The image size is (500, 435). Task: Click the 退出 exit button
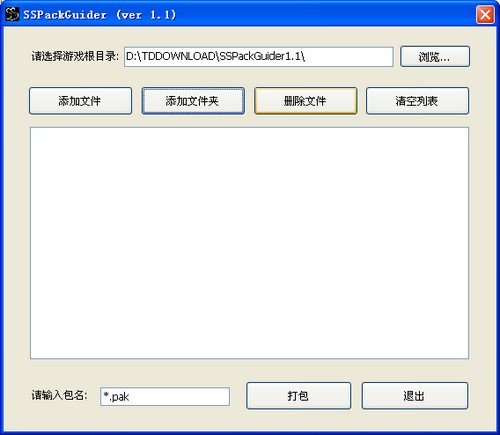[415, 396]
